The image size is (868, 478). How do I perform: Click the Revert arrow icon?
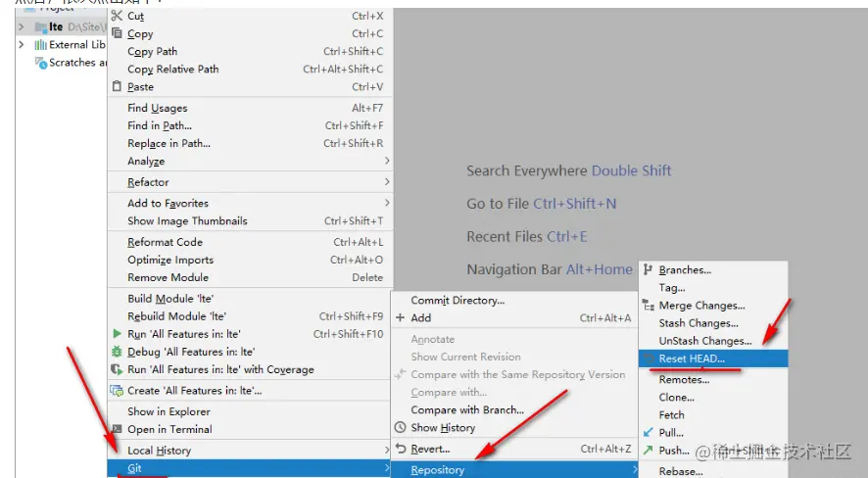(x=401, y=449)
